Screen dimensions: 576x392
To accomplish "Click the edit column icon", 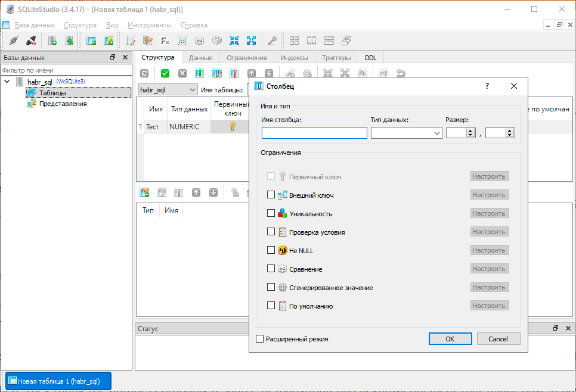I will 216,73.
